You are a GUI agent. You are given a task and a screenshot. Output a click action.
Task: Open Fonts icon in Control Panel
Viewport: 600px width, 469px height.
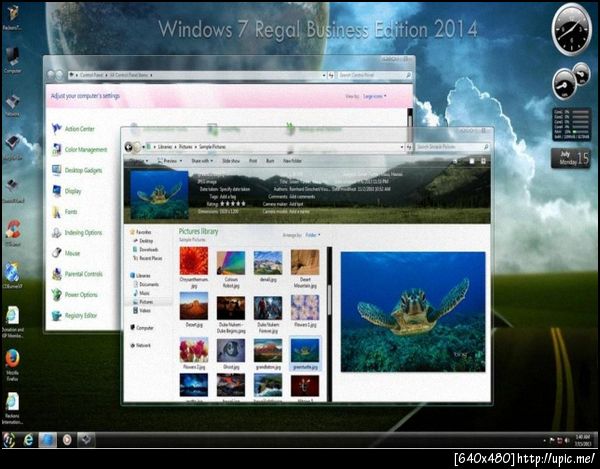tap(57, 212)
